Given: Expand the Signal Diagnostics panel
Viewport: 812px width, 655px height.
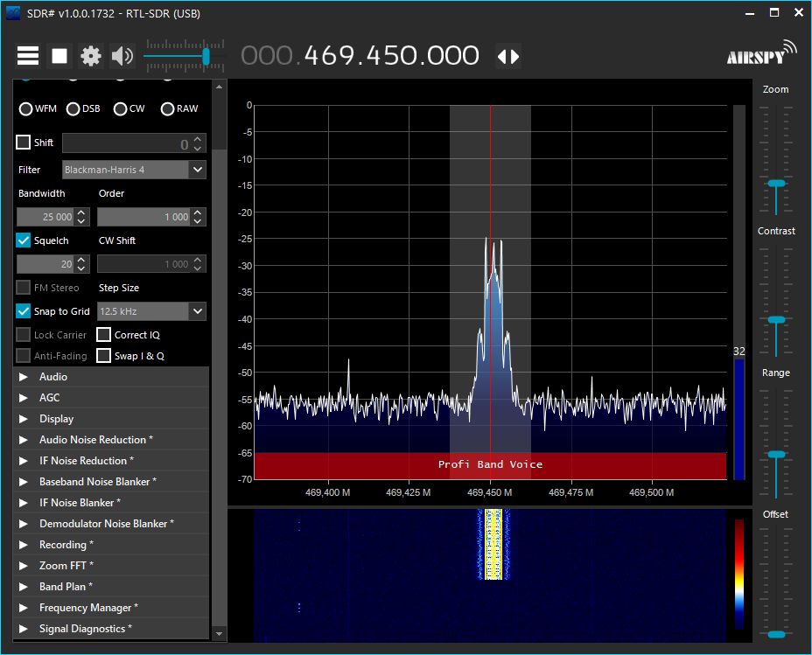Looking at the screenshot, I should click(x=111, y=629).
